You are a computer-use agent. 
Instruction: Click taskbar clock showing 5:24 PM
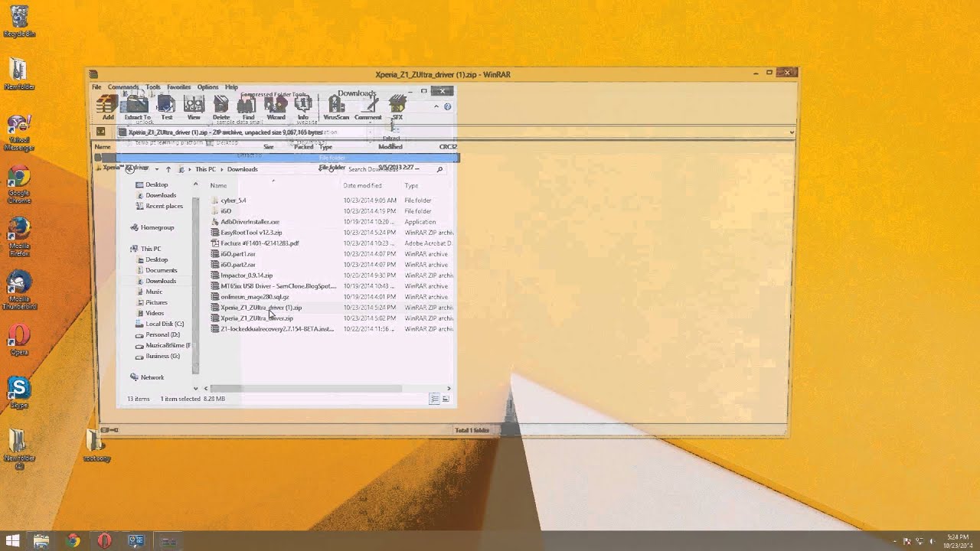(958, 541)
